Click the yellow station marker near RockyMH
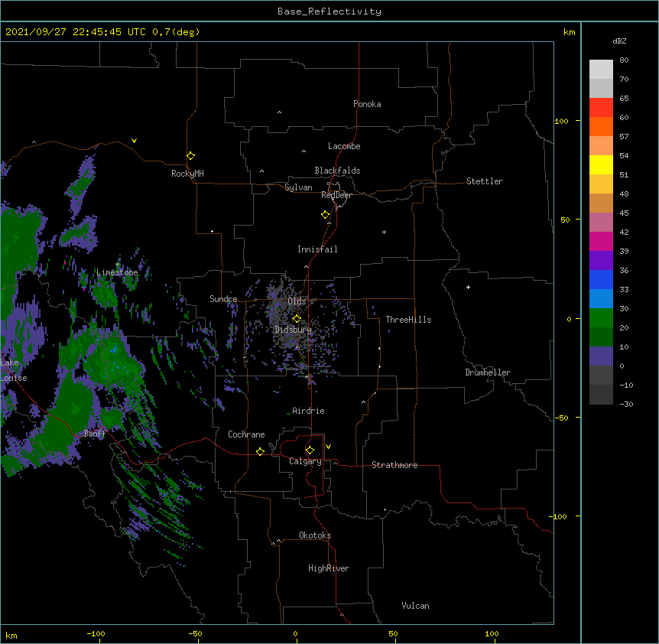The height and width of the screenshot is (644, 659). pos(190,156)
